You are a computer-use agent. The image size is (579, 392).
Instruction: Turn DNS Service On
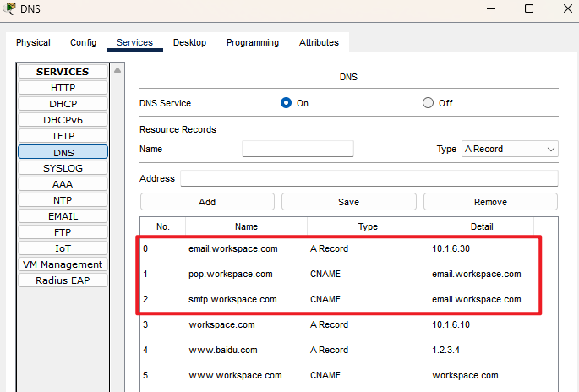tap(286, 103)
